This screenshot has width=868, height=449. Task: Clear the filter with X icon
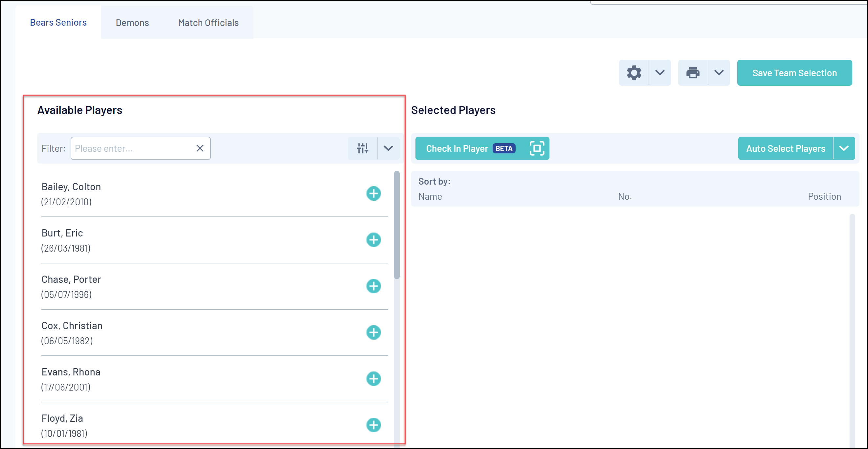coord(200,148)
